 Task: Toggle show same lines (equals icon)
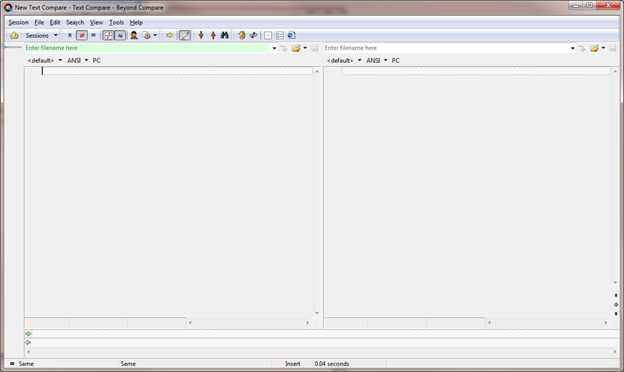tap(93, 35)
